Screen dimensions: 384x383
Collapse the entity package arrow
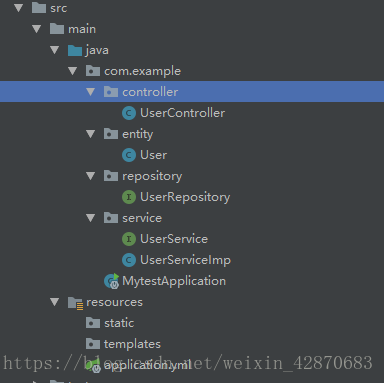pos(91,134)
